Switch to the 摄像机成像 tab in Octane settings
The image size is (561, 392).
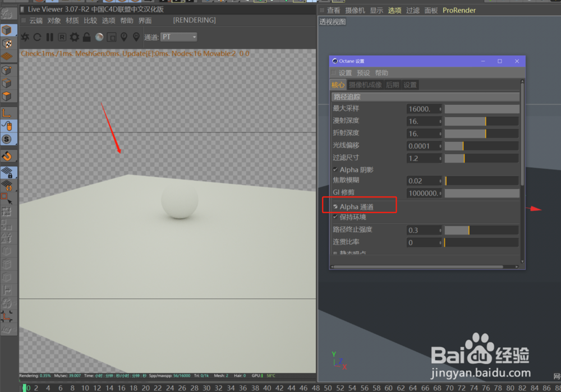point(365,85)
